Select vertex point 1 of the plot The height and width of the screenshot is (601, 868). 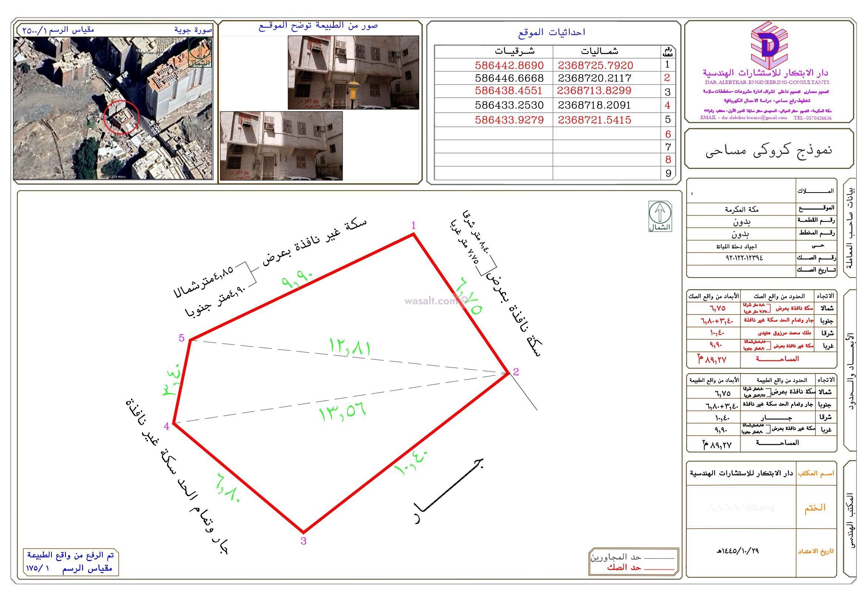(413, 234)
